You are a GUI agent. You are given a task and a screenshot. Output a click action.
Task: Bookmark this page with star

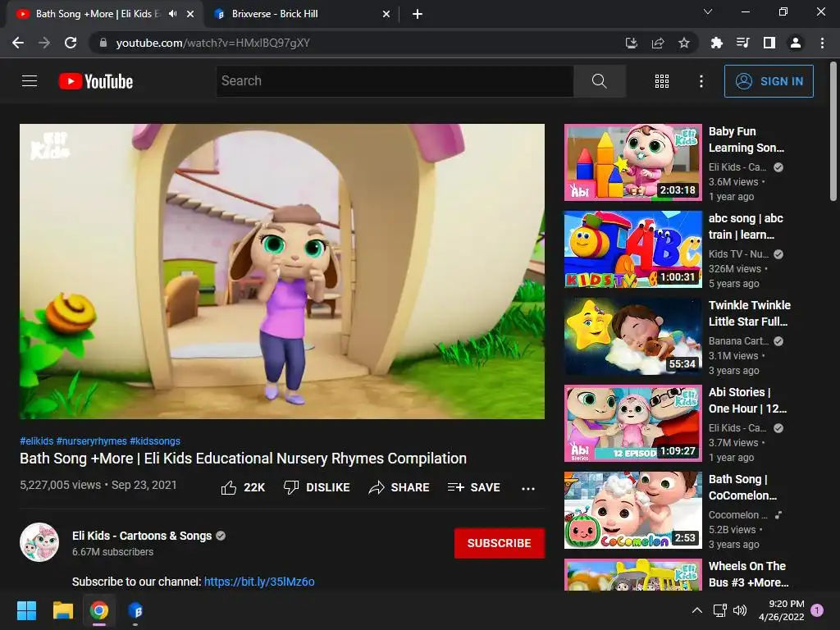coord(684,43)
